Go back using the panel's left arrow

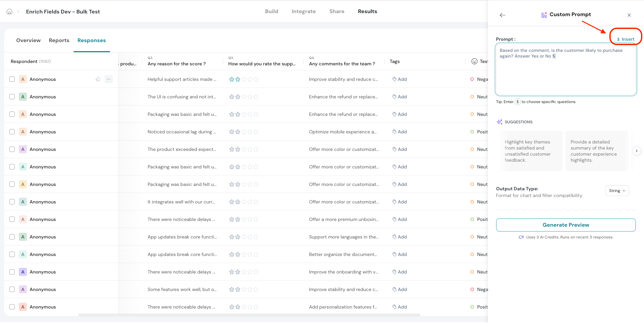point(502,15)
